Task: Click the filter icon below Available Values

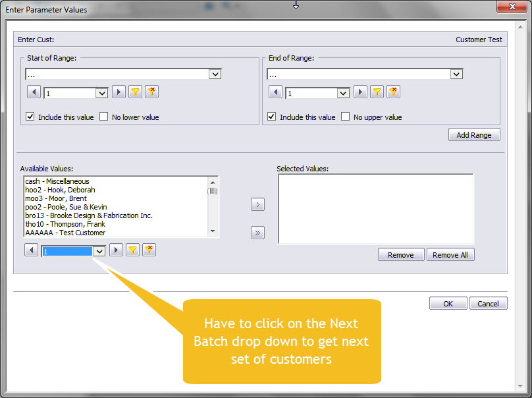Action: tap(133, 250)
